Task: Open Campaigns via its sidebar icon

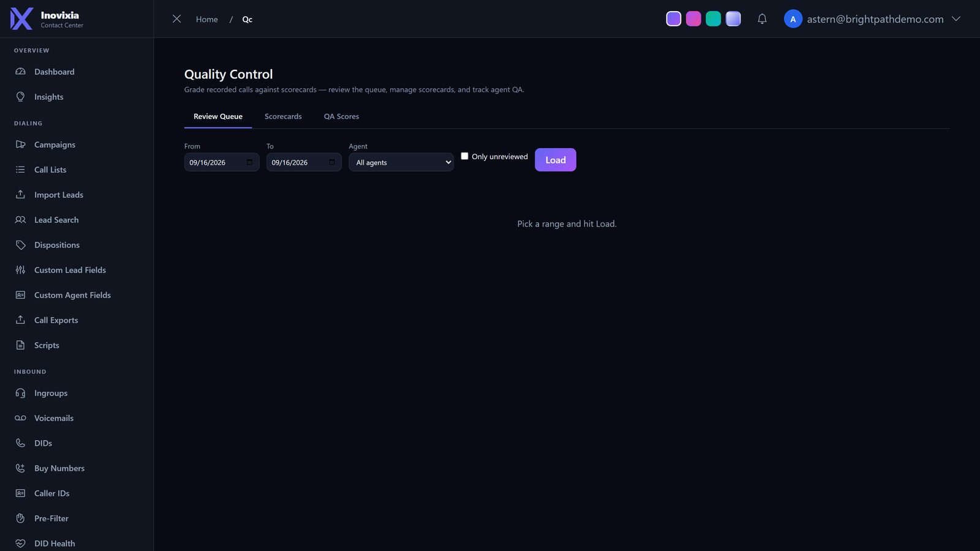Action: click(20, 144)
